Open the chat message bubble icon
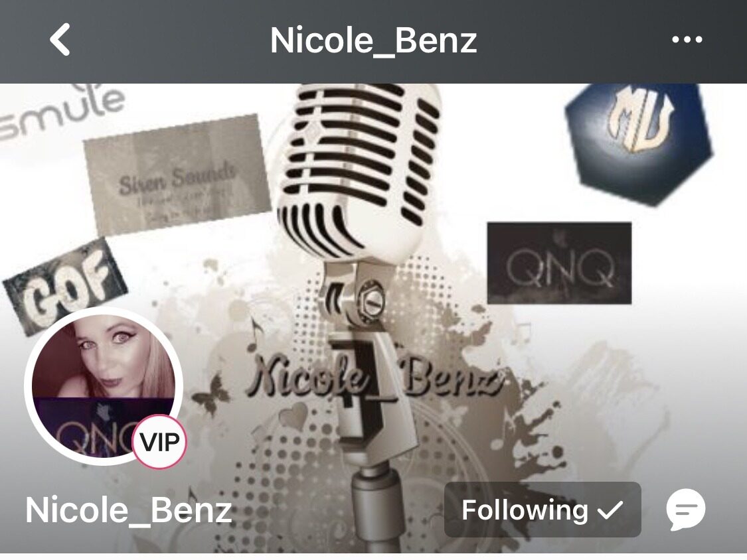This screenshot has width=747, height=560. click(x=685, y=510)
